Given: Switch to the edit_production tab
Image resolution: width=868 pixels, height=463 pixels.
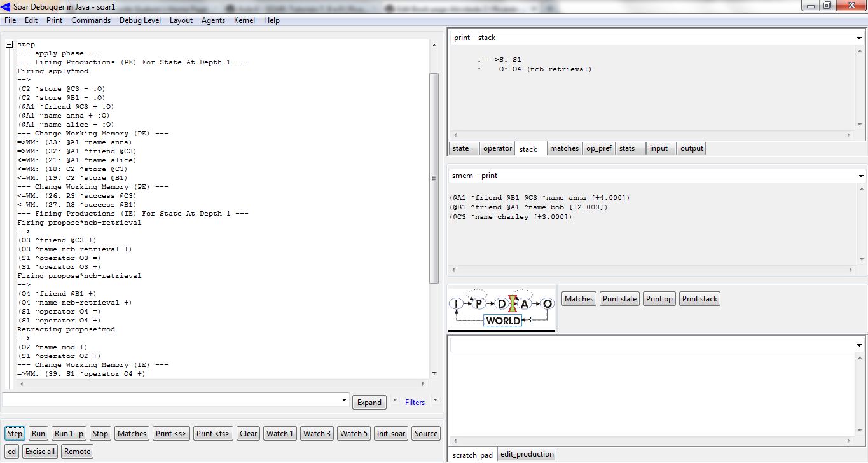Looking at the screenshot, I should [527, 454].
